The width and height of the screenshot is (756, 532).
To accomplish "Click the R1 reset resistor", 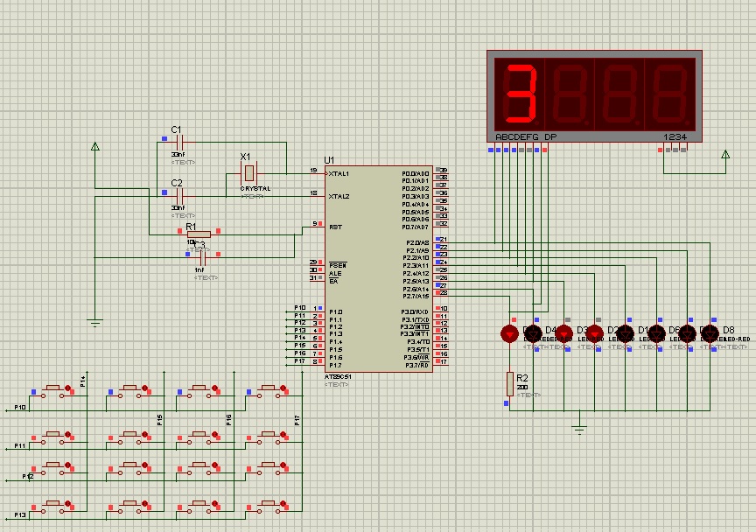I will coord(198,233).
